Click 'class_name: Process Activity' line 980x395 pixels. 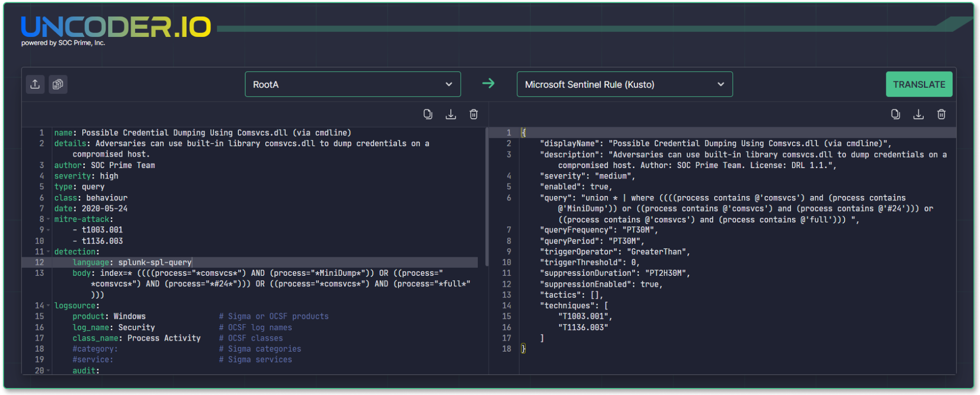click(x=137, y=338)
